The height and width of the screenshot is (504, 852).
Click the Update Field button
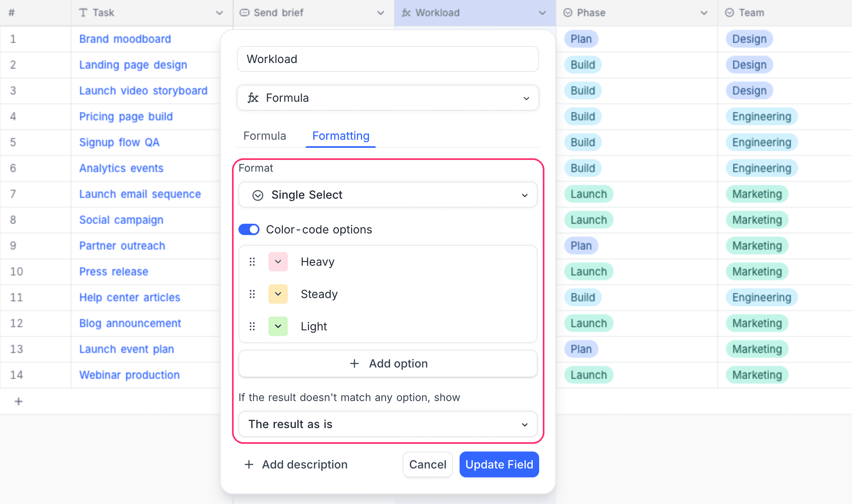pyautogui.click(x=499, y=464)
